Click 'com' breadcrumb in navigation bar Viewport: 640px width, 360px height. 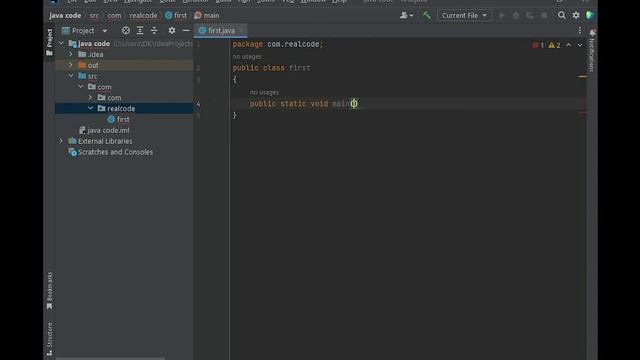(x=114, y=16)
